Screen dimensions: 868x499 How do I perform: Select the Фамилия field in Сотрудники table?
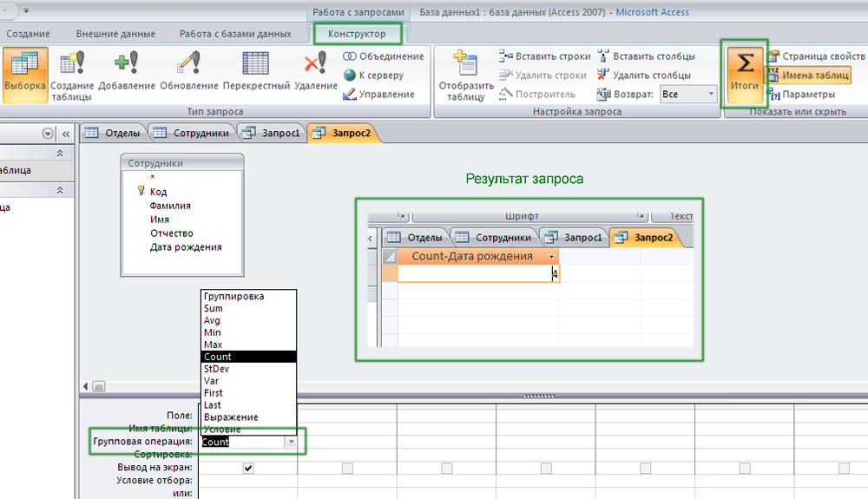click(170, 206)
